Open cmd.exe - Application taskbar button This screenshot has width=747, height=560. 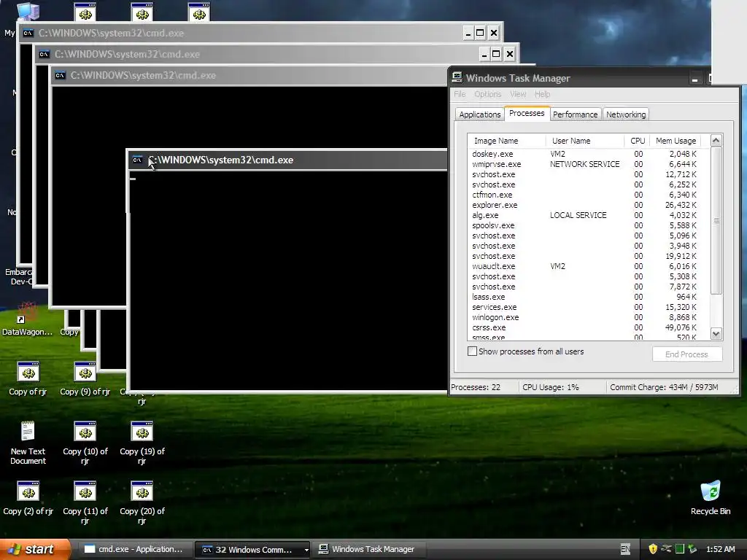(135, 549)
